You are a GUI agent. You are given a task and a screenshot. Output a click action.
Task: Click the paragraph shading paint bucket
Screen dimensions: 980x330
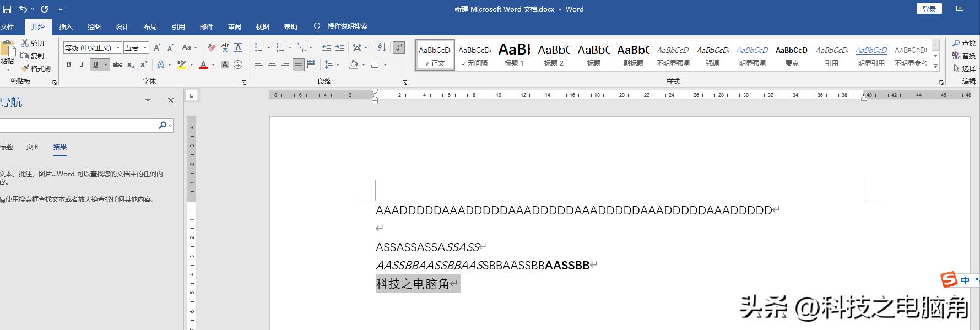pyautogui.click(x=354, y=64)
